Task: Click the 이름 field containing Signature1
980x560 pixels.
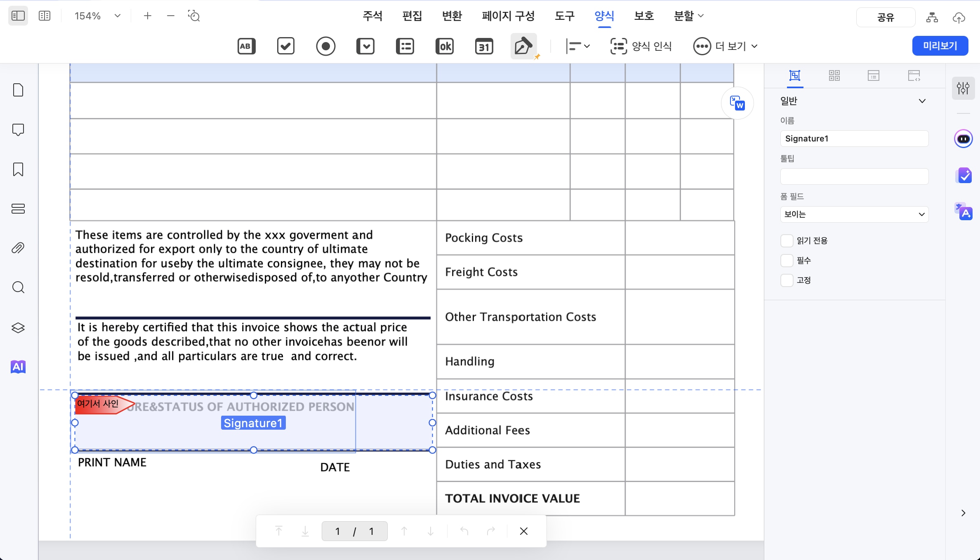Action: click(x=854, y=139)
